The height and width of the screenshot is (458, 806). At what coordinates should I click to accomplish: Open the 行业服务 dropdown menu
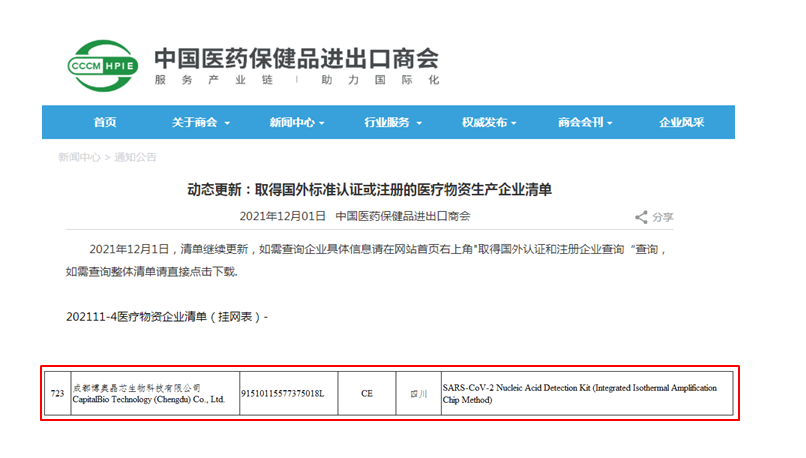(x=392, y=123)
